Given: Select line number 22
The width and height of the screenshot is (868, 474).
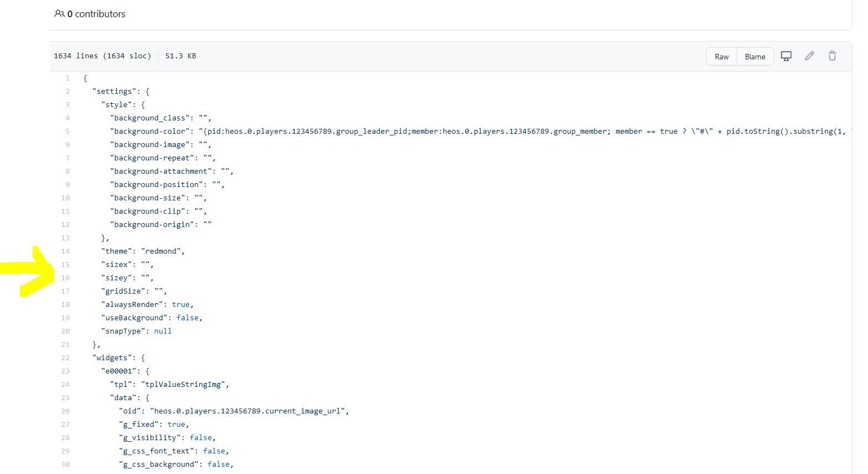Looking at the screenshot, I should click(65, 358).
